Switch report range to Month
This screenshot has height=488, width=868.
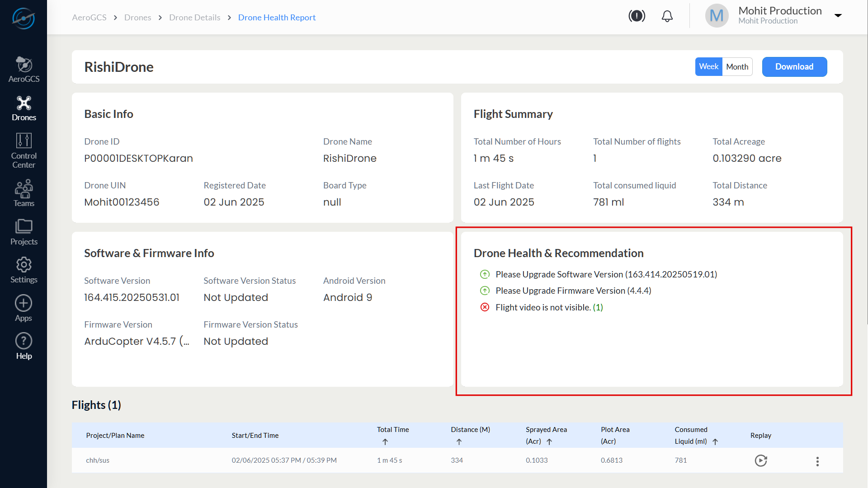(x=737, y=66)
